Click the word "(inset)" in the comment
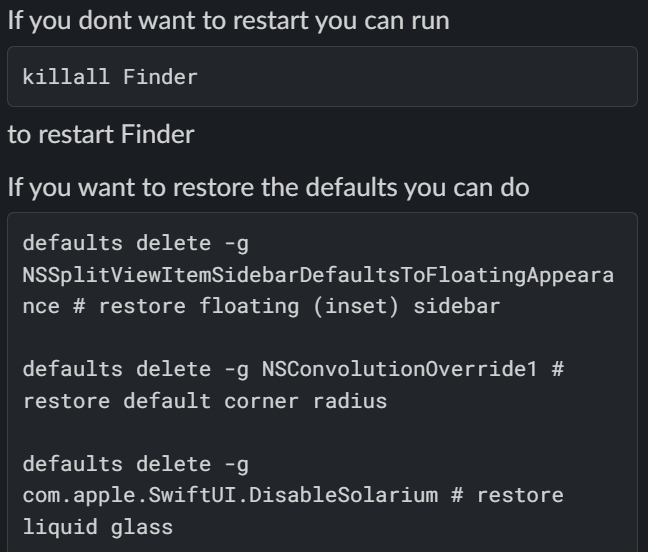Screen dimensions: 648x552 pyautogui.click(x=356, y=307)
